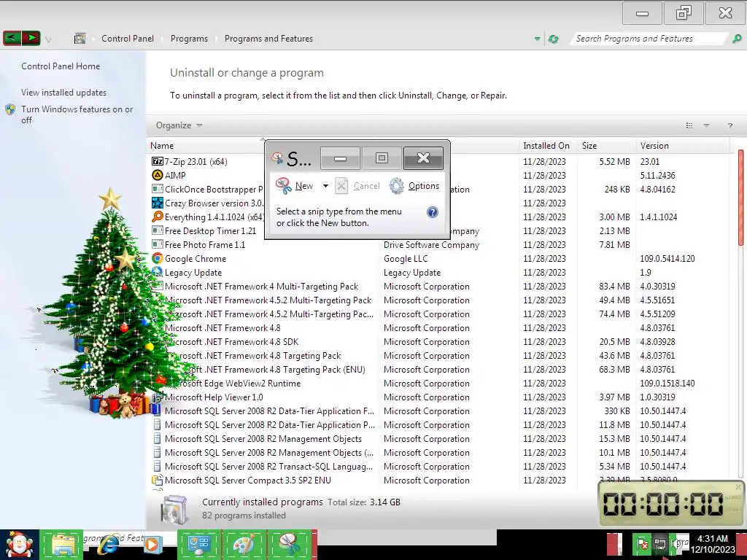The width and height of the screenshot is (747, 560).
Task: Open Turn Windows features on or off
Action: [x=77, y=114]
